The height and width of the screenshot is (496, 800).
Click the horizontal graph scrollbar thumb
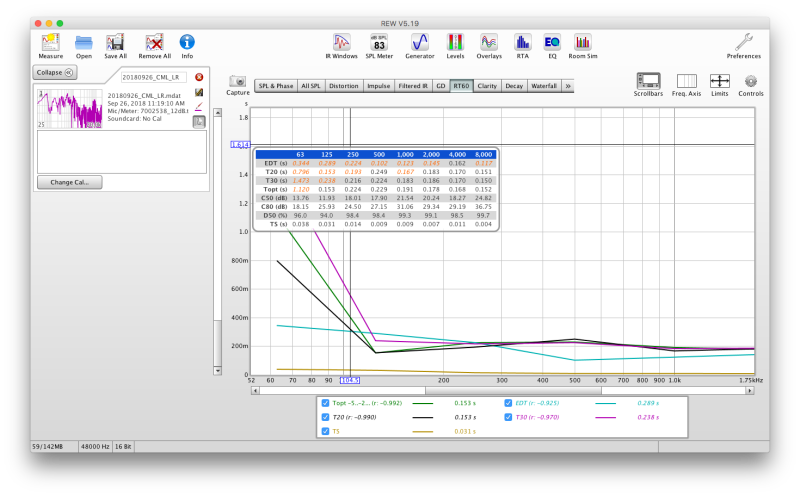point(513,390)
